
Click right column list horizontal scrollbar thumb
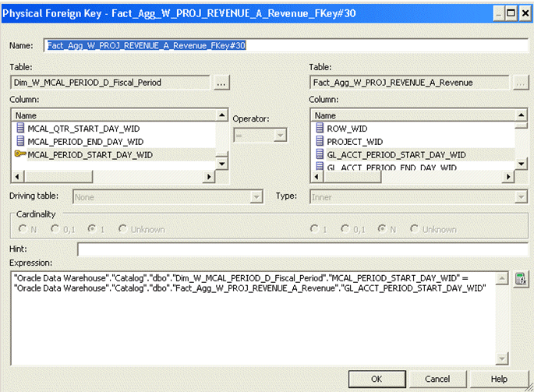[352, 176]
